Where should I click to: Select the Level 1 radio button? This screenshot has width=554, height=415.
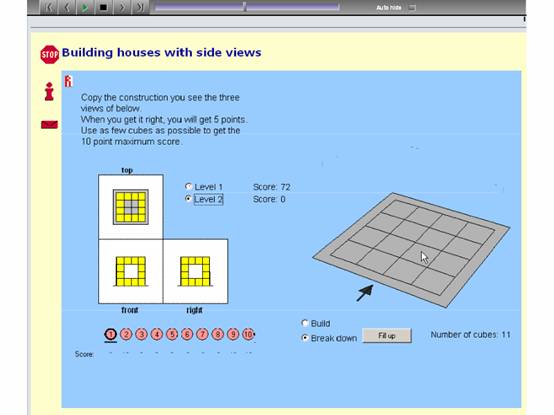(188, 186)
